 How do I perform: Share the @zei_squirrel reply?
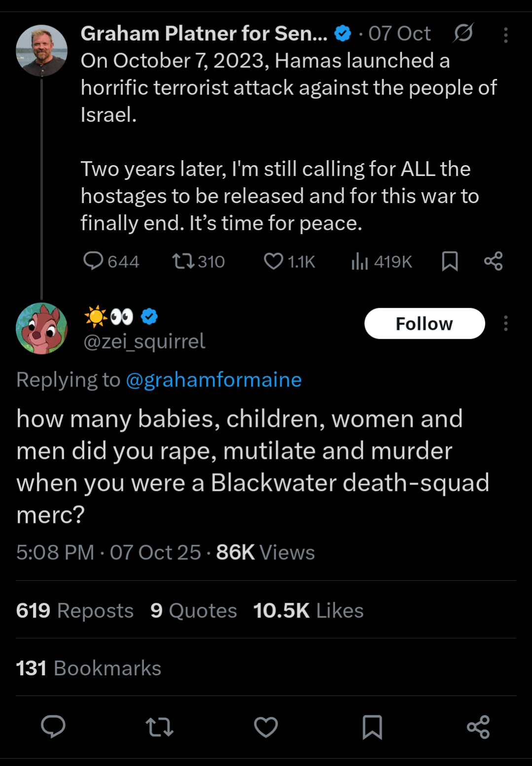pos(478,727)
